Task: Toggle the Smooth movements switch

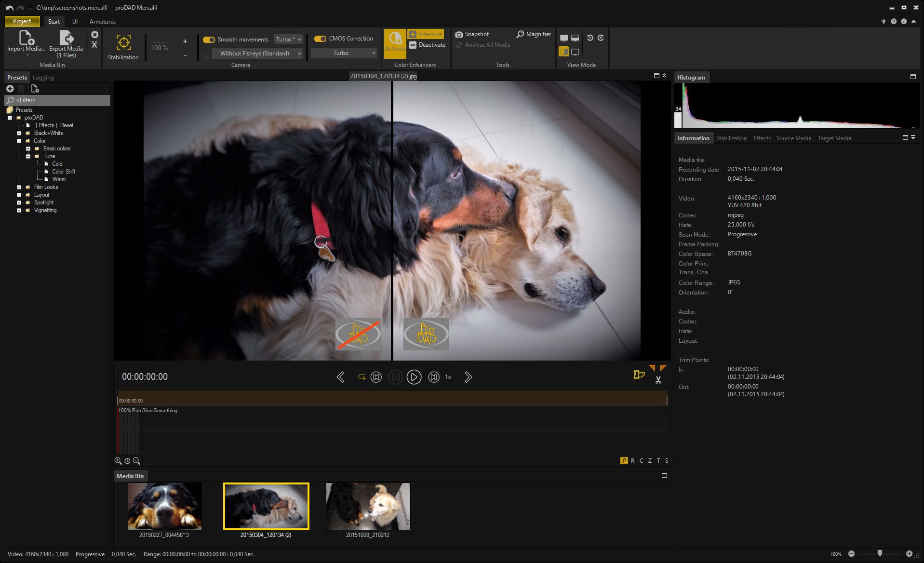Action: (209, 40)
